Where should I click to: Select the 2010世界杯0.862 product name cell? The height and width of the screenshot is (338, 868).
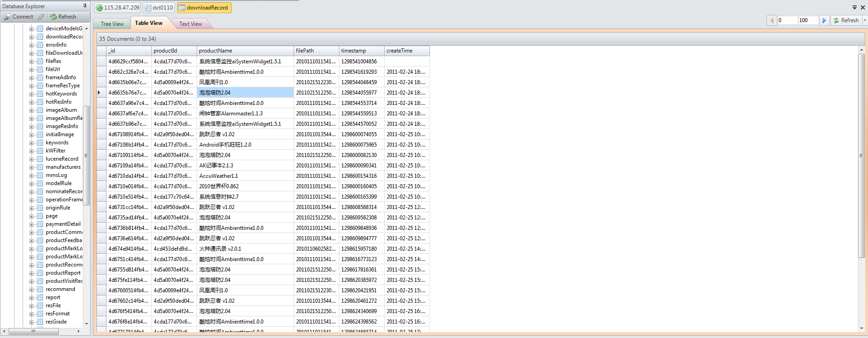(x=245, y=186)
